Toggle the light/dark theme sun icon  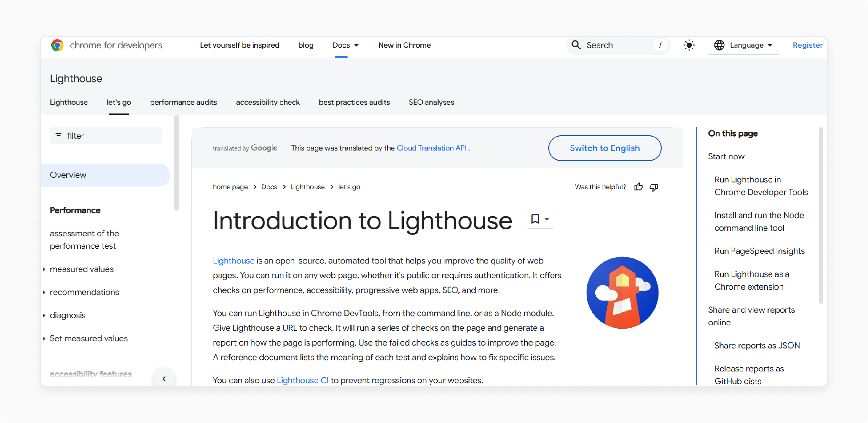689,45
